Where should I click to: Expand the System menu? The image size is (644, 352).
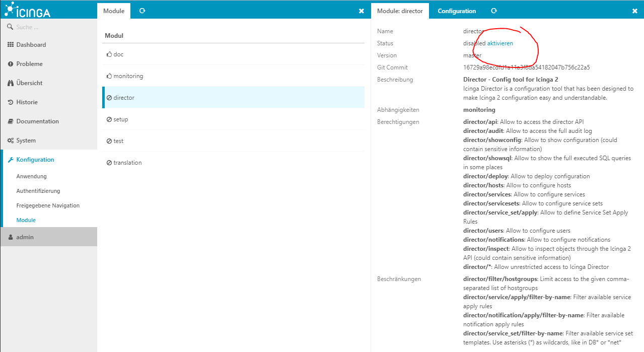(26, 140)
